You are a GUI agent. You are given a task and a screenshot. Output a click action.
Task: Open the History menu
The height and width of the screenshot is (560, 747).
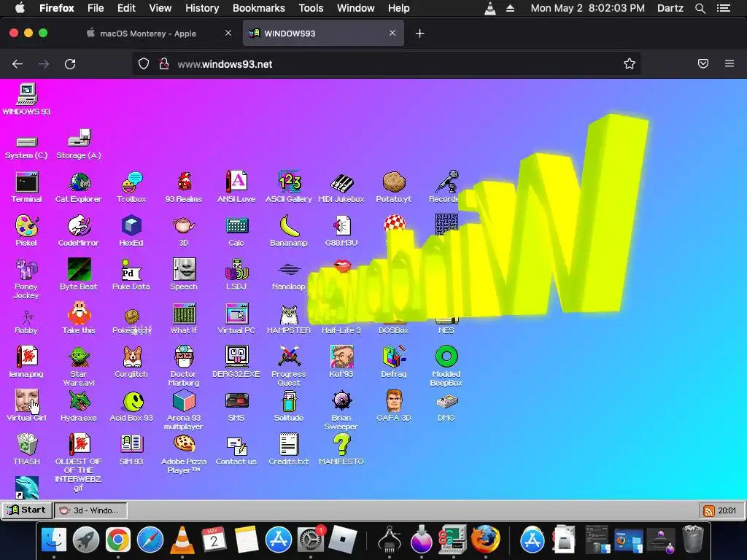pyautogui.click(x=202, y=8)
